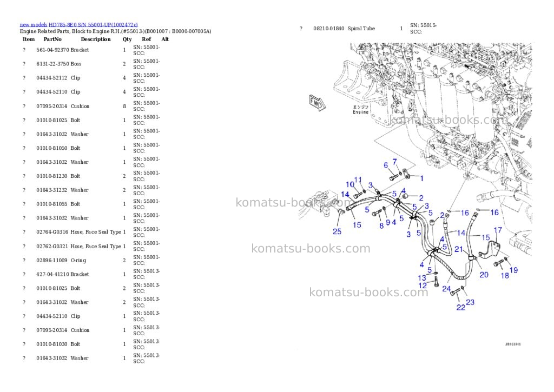Image resolution: width=554 pixels, height=392 pixels.
Task: Select the 'Engine' label in the diagram
Action: click(x=360, y=112)
